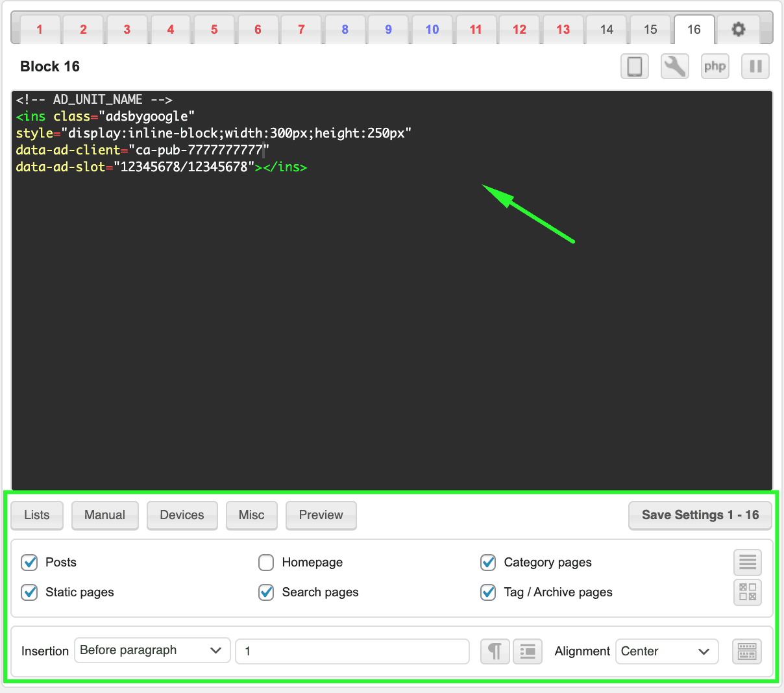The image size is (784, 693).
Task: Click the style display:inline-block code line
Action: (x=214, y=133)
